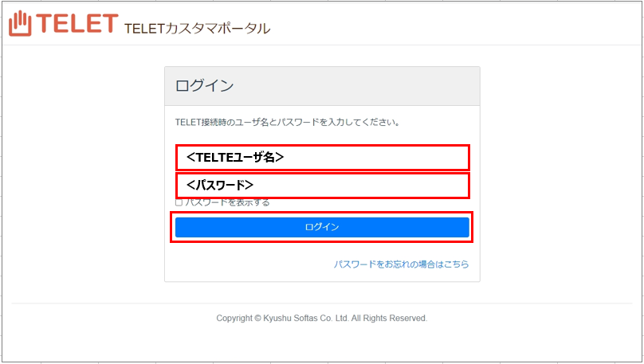Image resolution: width=644 pixels, height=364 pixels.
Task: Click the copyright © symbol in footer
Action: pyautogui.click(x=258, y=318)
